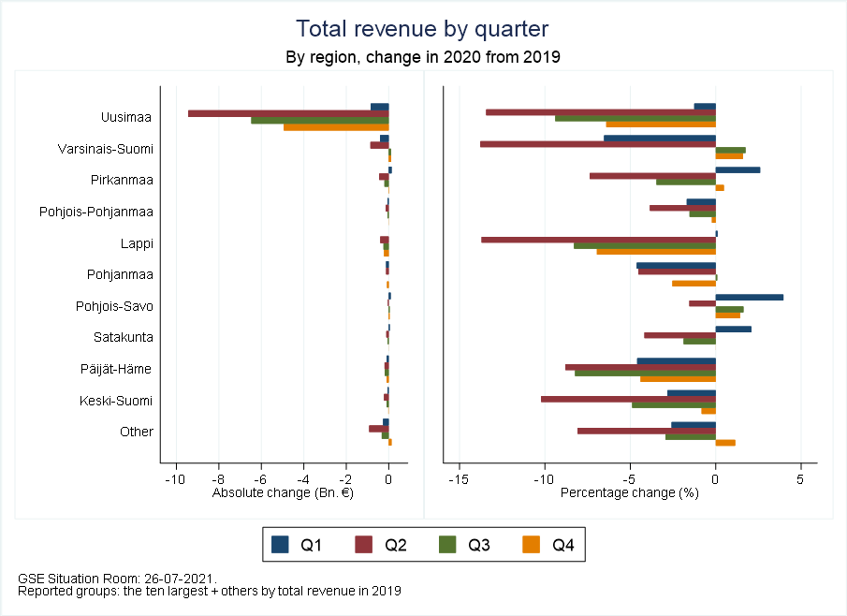
Task: Click the Q3 green legend swatch
Action: coord(449,545)
